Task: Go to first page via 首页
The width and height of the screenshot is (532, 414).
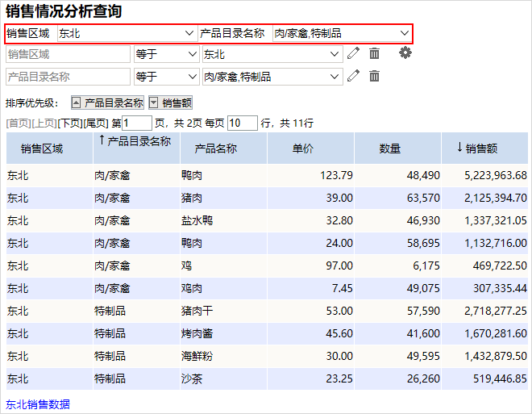Action: [x=19, y=123]
